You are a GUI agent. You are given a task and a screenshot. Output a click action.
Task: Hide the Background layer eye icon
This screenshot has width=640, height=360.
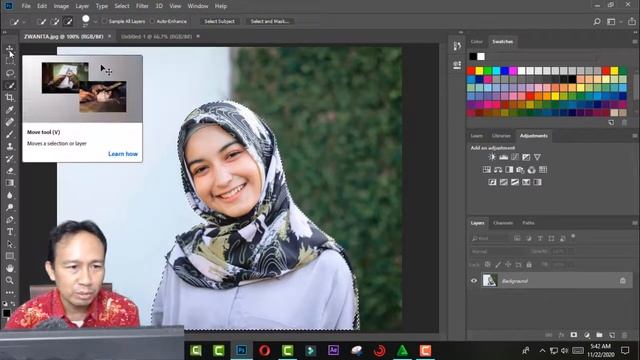pos(474,281)
